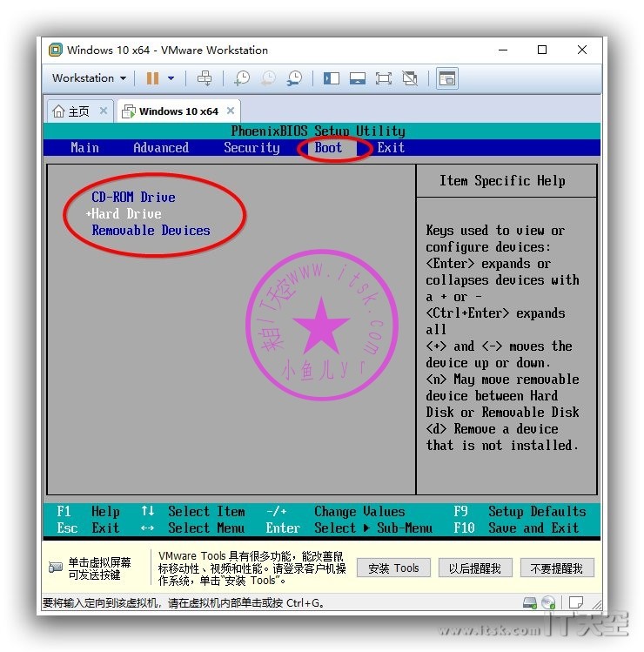Viewport: 644px width, 652px height.
Task: Open the BIOS Advanced menu
Action: pos(161,148)
